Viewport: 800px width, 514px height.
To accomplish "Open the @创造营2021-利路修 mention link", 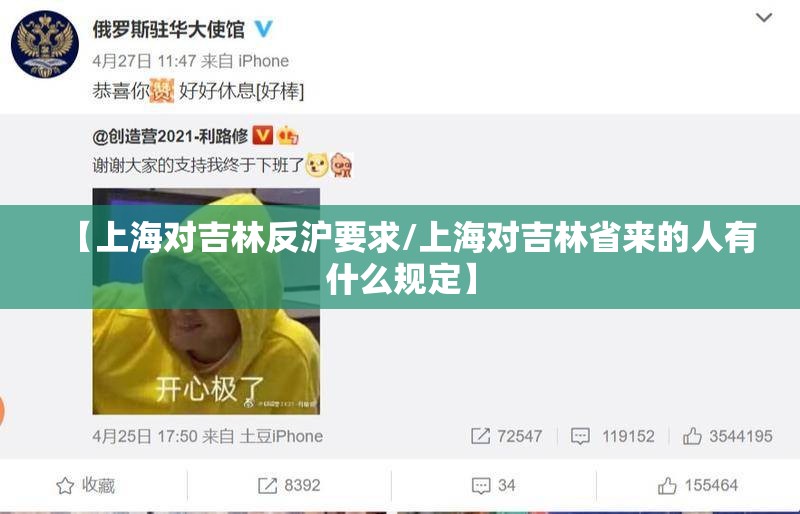I will (x=170, y=136).
